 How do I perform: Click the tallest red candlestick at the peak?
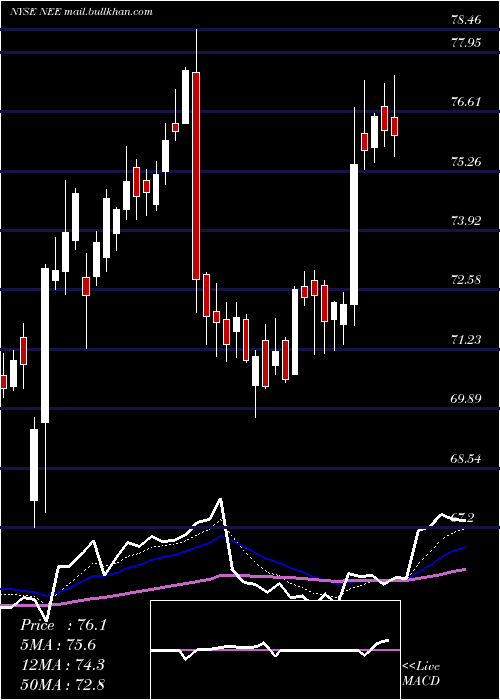click(196, 176)
